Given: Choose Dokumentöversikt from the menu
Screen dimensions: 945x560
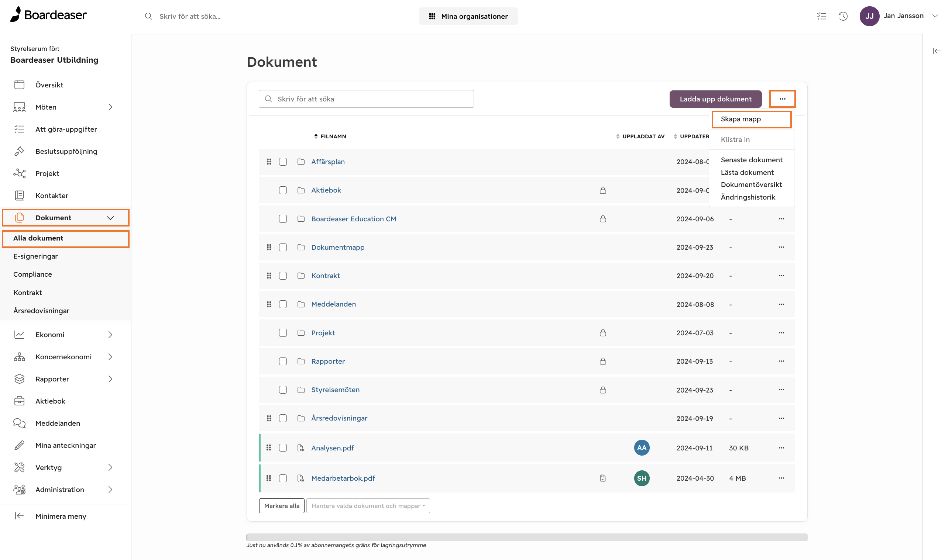Looking at the screenshot, I should (751, 184).
